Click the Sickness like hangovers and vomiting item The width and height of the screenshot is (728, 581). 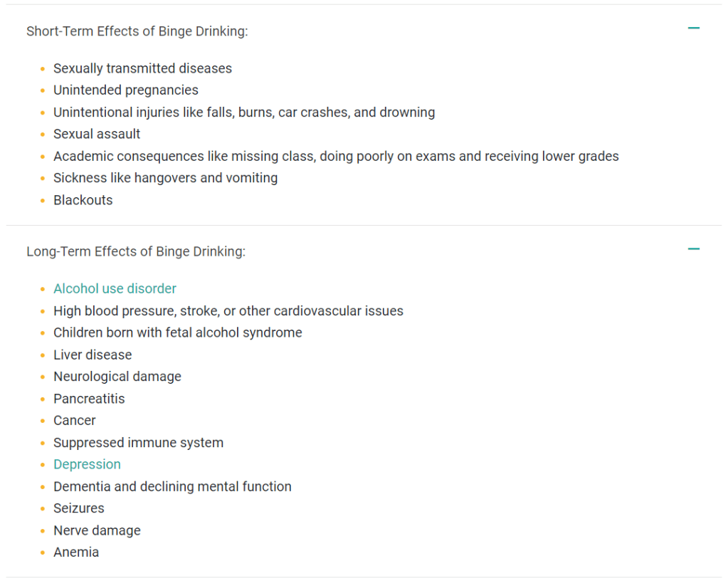[x=165, y=178]
